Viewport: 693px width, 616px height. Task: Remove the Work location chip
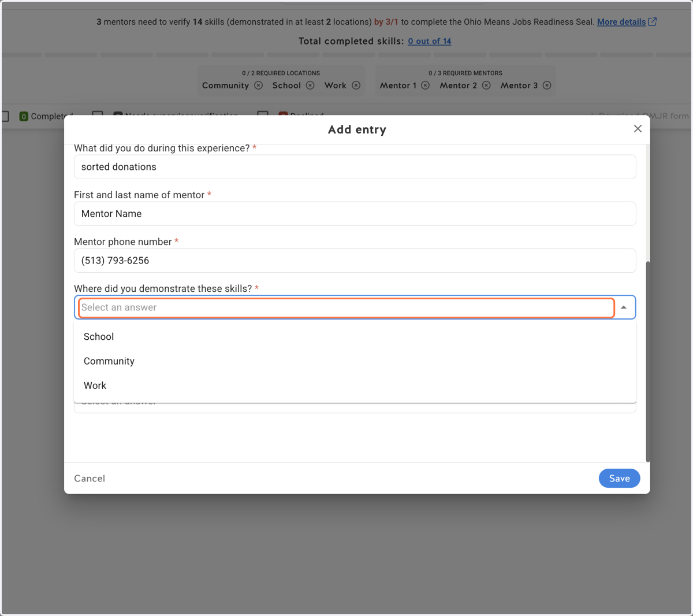(x=356, y=86)
